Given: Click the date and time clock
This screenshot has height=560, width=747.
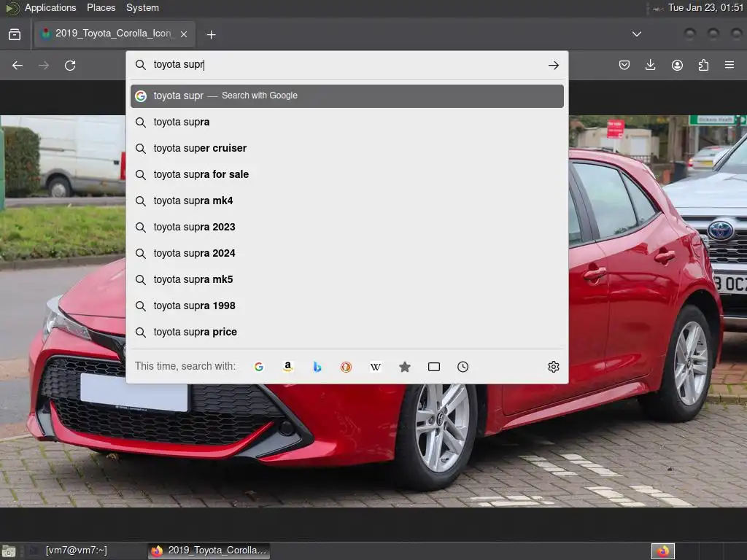Looking at the screenshot, I should click(x=705, y=7).
